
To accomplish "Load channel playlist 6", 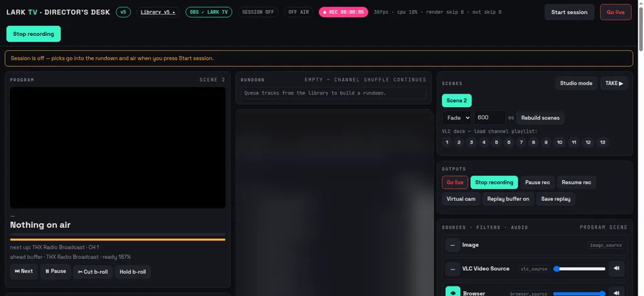I will (508, 142).
